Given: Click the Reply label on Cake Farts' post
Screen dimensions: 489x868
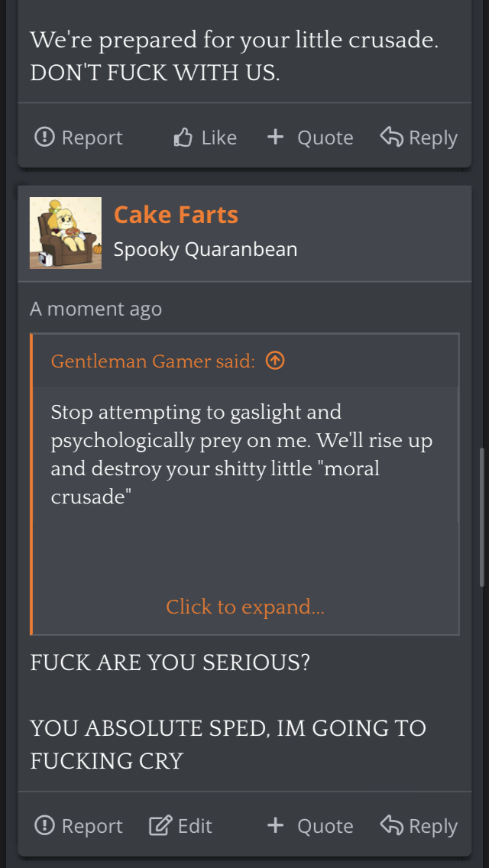Looking at the screenshot, I should (433, 826).
